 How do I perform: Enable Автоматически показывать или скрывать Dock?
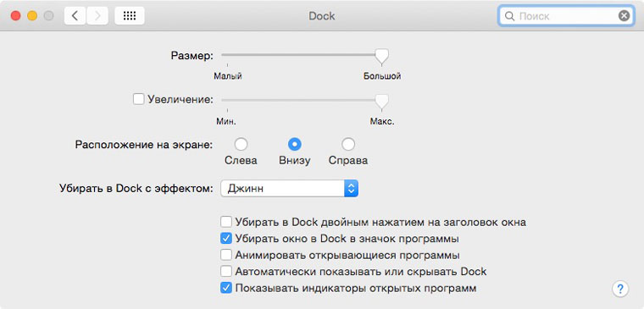pyautogui.click(x=226, y=271)
